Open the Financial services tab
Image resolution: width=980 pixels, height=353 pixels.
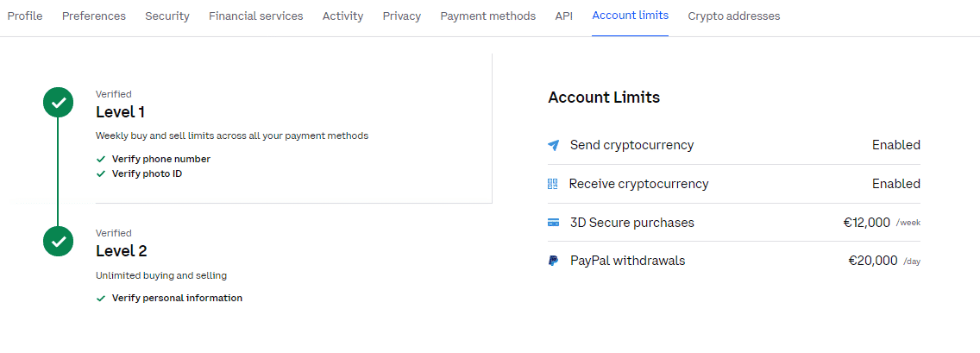[255, 16]
